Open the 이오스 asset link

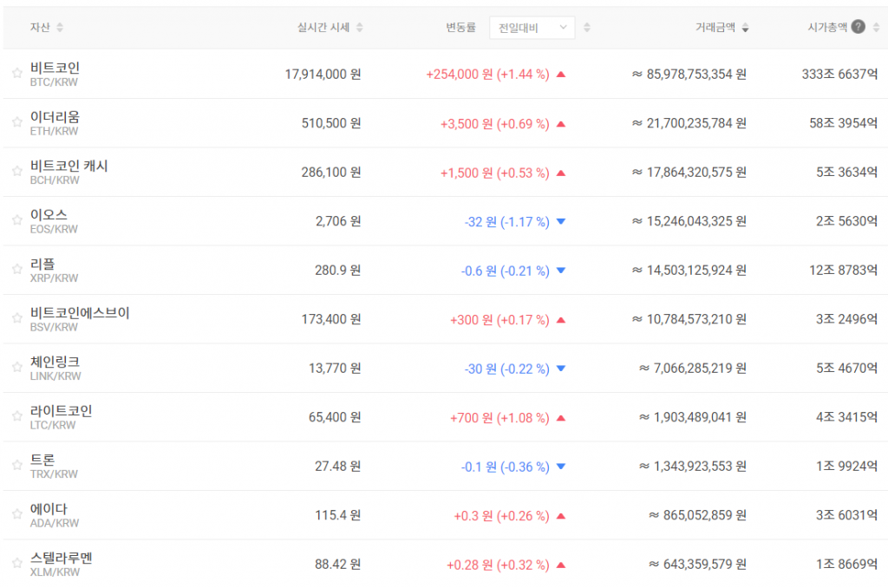pyautogui.click(x=49, y=215)
